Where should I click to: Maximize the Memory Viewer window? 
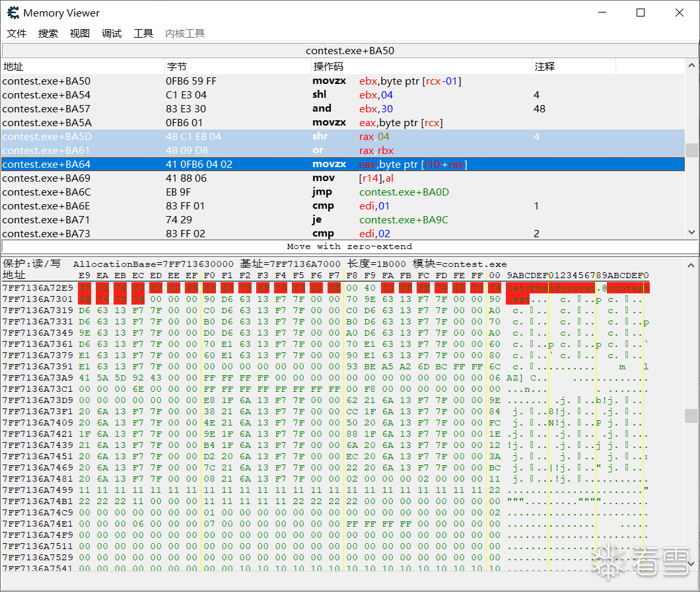coord(641,13)
